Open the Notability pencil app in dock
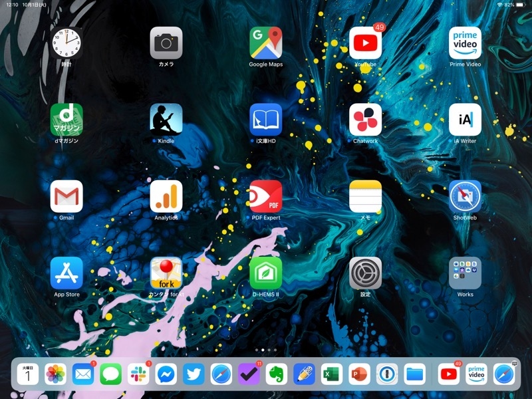The width and height of the screenshot is (532, 399). coord(304,374)
